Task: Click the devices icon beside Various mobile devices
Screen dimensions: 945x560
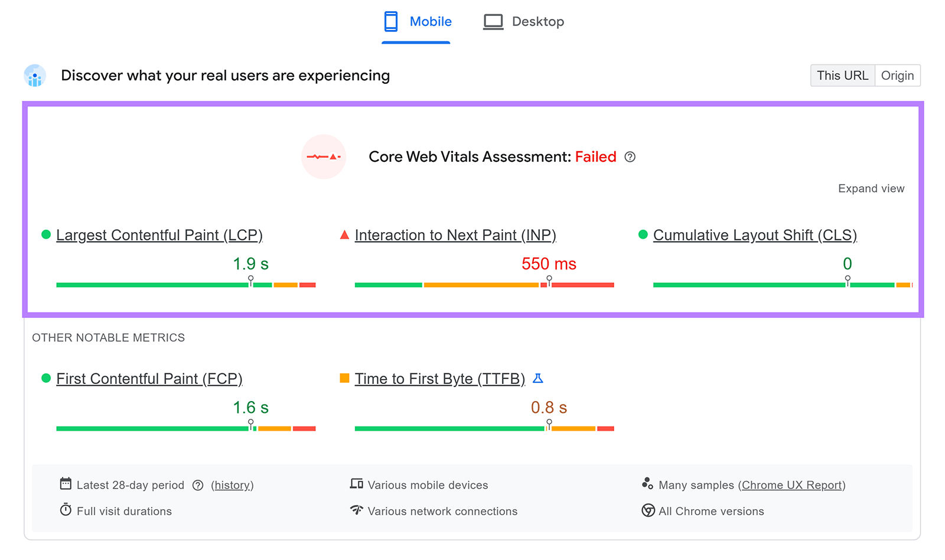Action: pyautogui.click(x=356, y=484)
